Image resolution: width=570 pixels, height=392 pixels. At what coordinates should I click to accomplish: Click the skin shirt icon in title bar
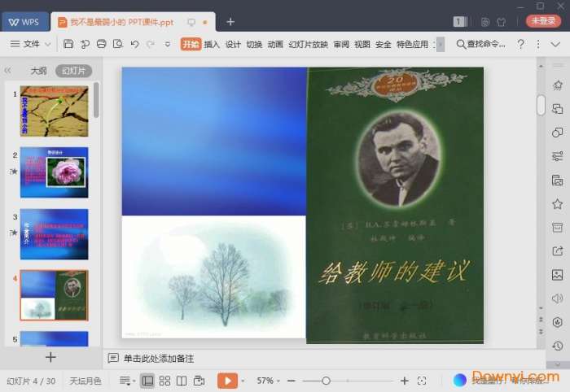(x=502, y=22)
